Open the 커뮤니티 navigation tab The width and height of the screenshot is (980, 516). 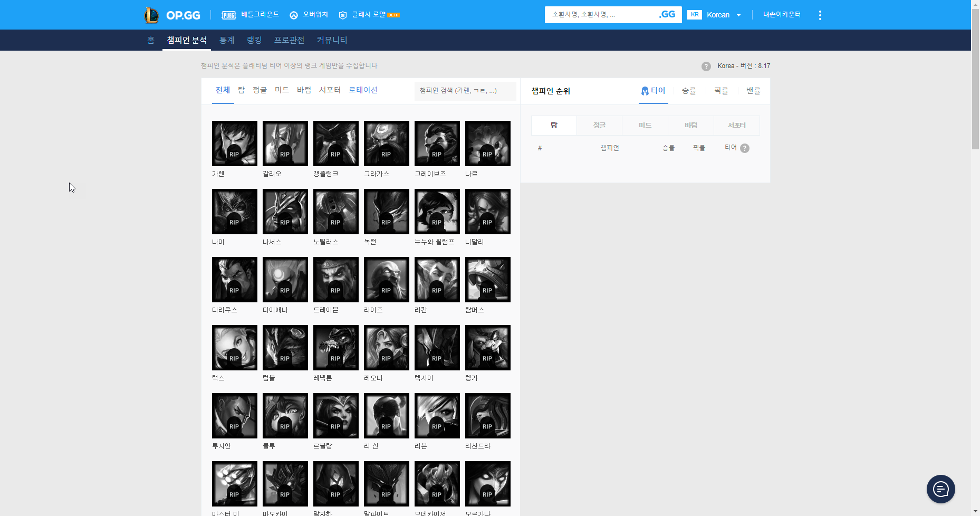pos(332,40)
